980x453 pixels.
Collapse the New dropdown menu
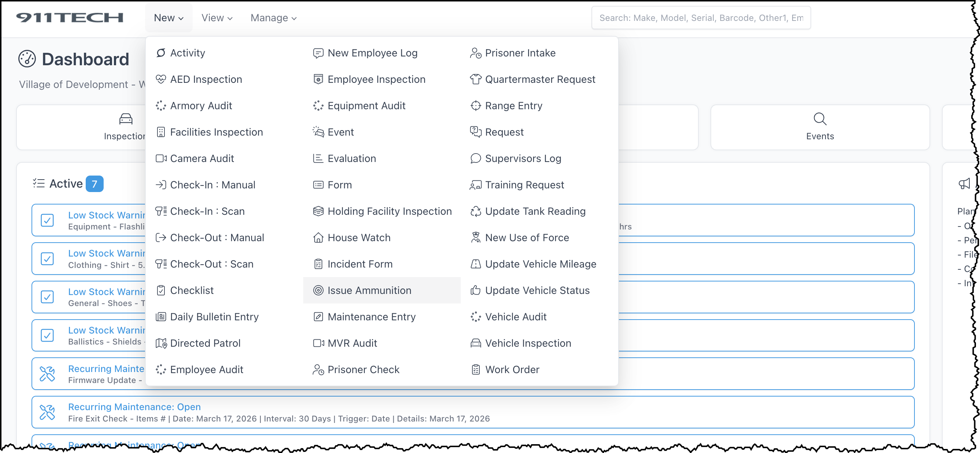coord(168,18)
